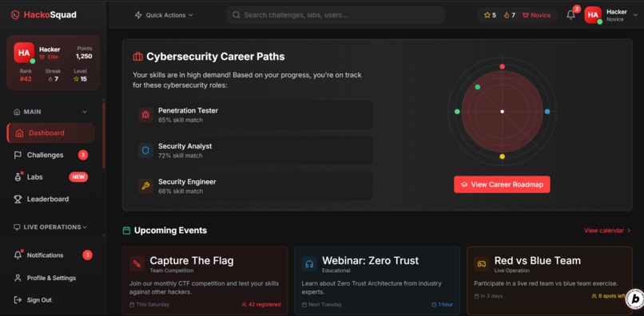Click the briefcase icon beside Cybersecurity Career Paths

(x=137, y=57)
